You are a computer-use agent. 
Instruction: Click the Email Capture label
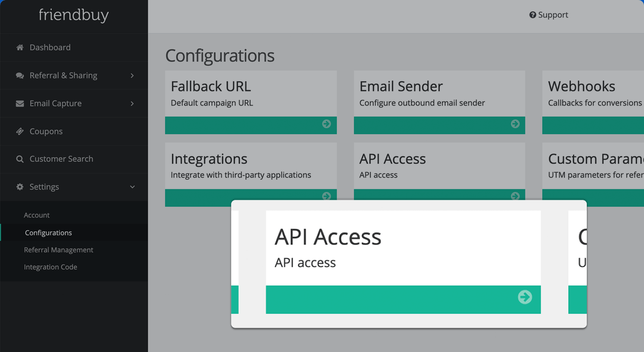[55, 103]
